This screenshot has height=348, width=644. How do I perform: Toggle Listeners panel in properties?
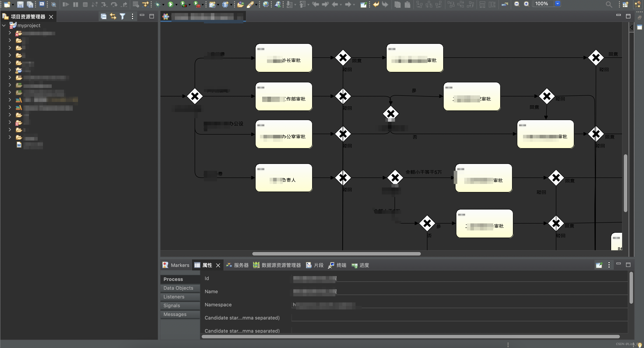click(x=174, y=296)
